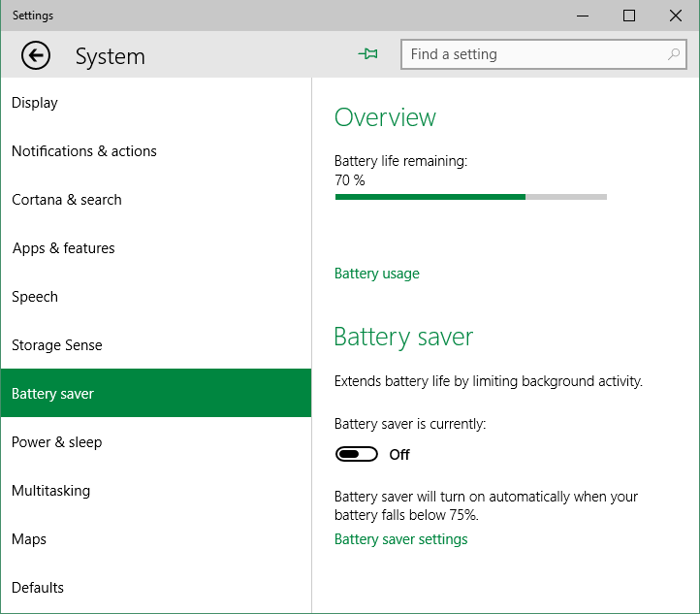The width and height of the screenshot is (700, 614).
Task: Open Storage Sense settings
Action: tap(57, 345)
